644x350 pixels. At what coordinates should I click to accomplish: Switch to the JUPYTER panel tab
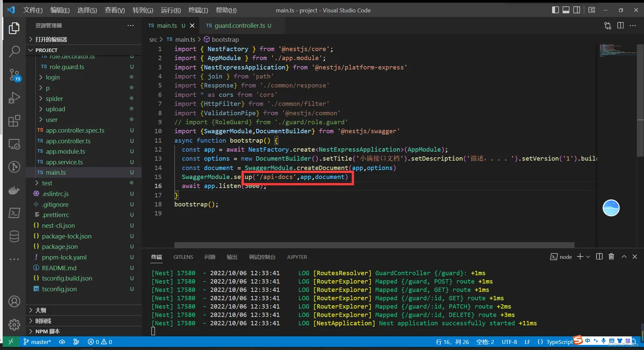click(x=297, y=257)
